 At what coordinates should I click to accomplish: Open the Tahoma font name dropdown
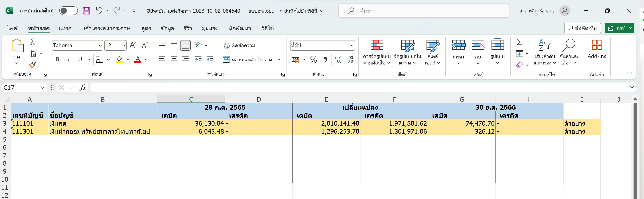pyautogui.click(x=100, y=45)
